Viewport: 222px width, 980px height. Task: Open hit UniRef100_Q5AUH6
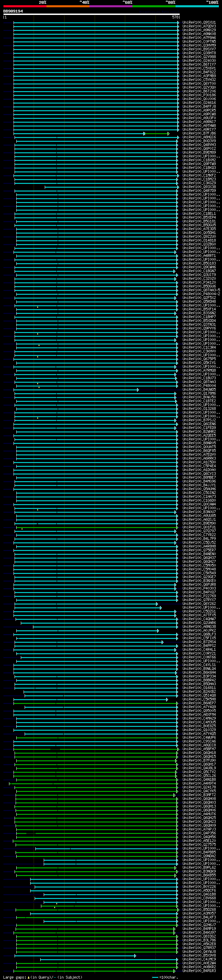point(199,489)
